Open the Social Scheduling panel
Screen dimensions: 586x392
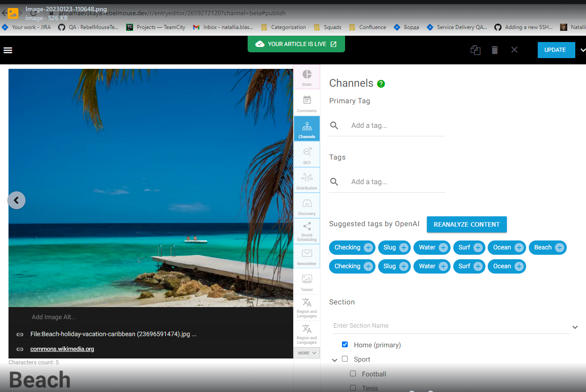pos(307,231)
